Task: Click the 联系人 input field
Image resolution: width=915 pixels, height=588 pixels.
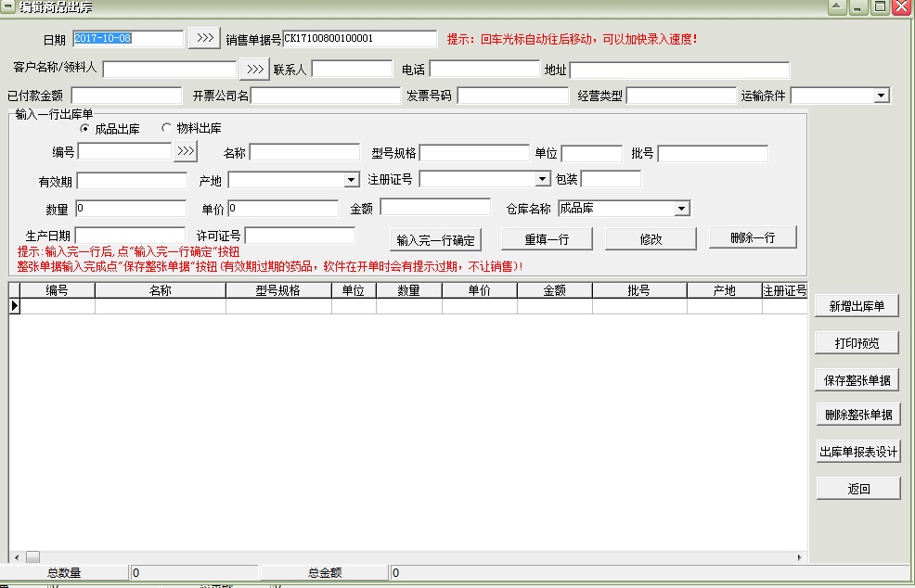Action: point(352,69)
